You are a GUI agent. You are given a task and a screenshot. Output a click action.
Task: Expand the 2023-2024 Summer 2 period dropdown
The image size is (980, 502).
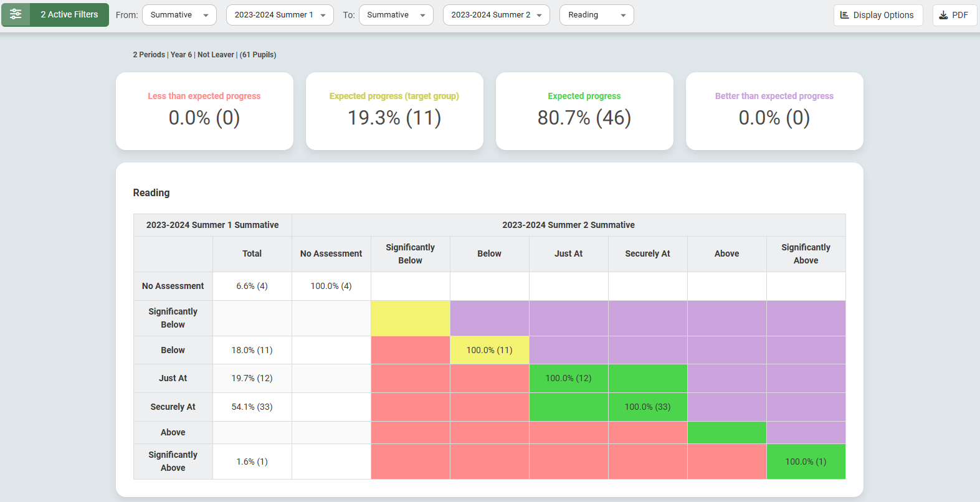click(496, 15)
